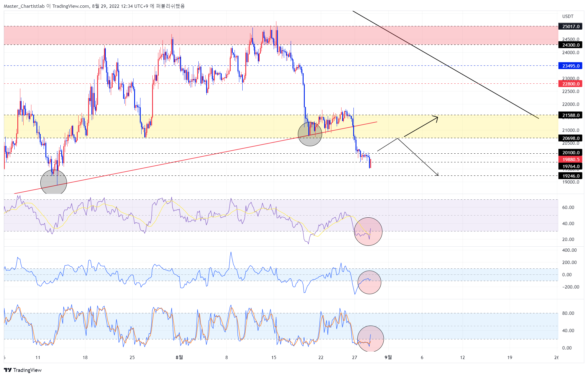Click the 60.00 RSI axis value
Viewport: 588px width, 377px height.
point(568,207)
